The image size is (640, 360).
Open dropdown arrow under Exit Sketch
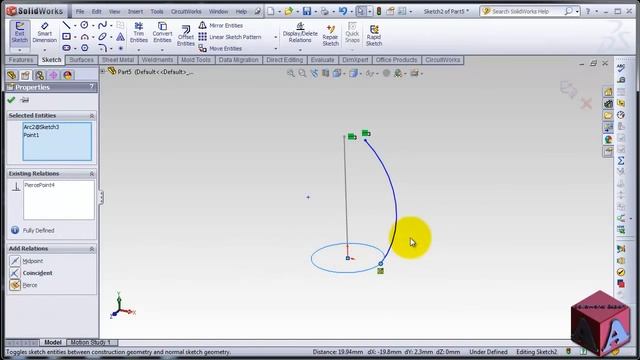[x=20, y=50]
